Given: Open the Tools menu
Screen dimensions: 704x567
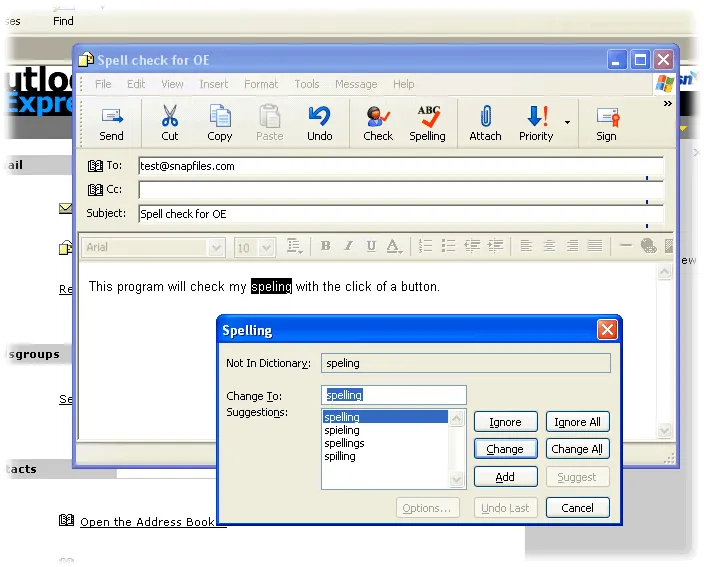Looking at the screenshot, I should coord(307,84).
